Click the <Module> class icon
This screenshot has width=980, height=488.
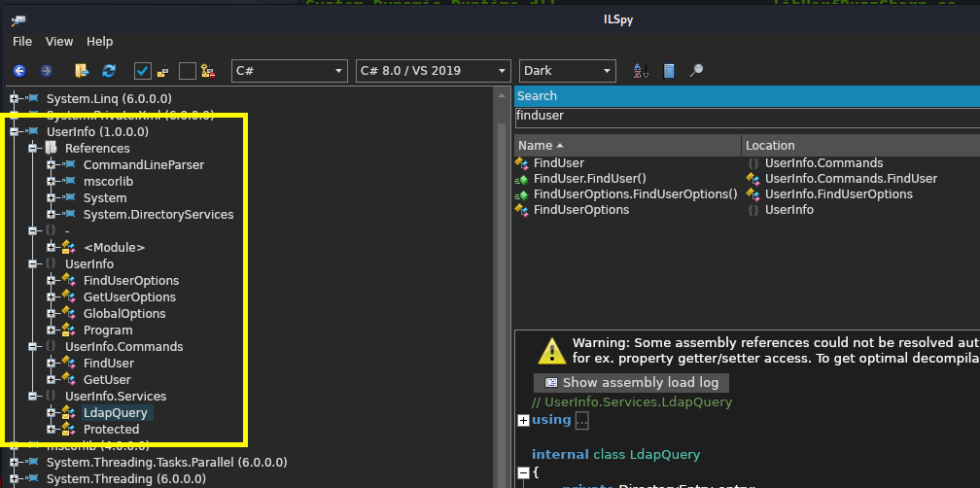68,248
